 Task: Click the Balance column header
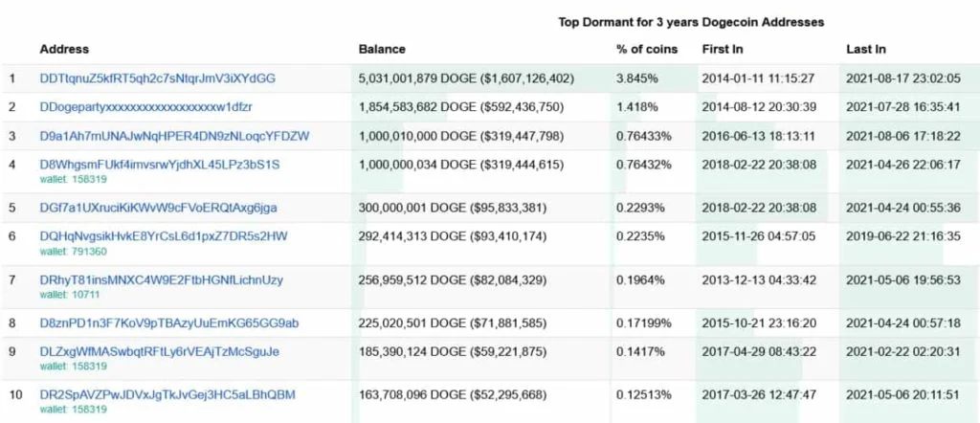382,49
